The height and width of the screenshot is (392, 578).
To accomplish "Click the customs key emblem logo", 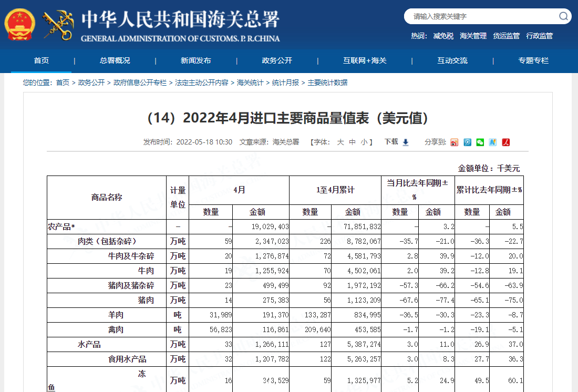I will (59, 25).
